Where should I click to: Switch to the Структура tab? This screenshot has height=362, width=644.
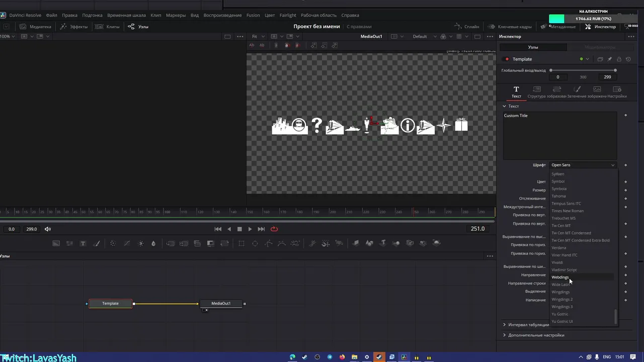coord(537,92)
